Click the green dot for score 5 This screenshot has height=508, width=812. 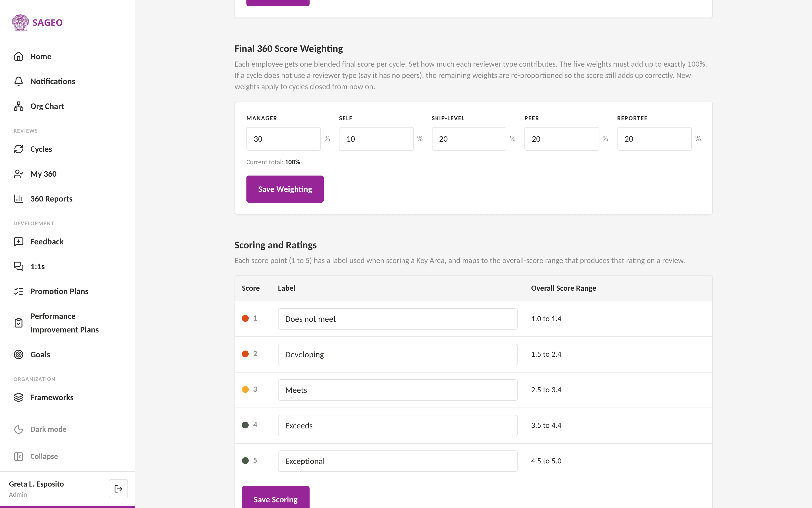(245, 461)
